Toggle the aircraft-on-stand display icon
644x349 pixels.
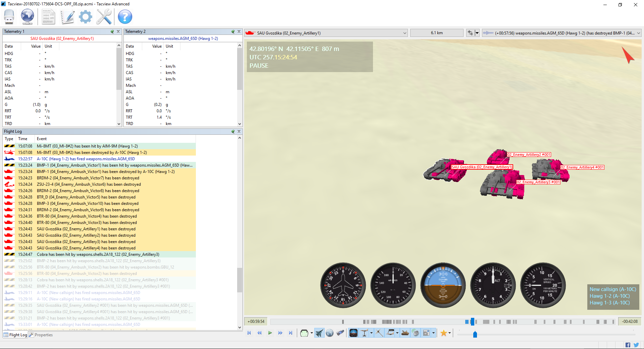click(x=364, y=333)
